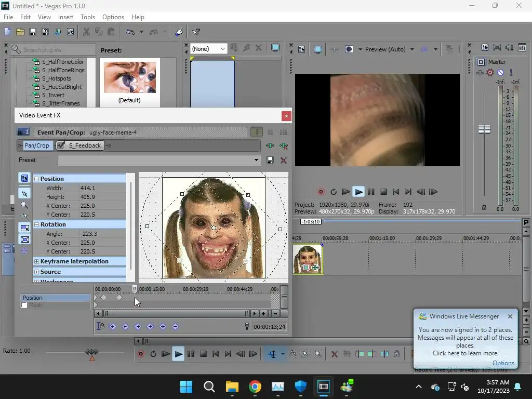Toggle the S_Feedback plug-in checkbox
The image size is (532, 399).
pos(61,145)
